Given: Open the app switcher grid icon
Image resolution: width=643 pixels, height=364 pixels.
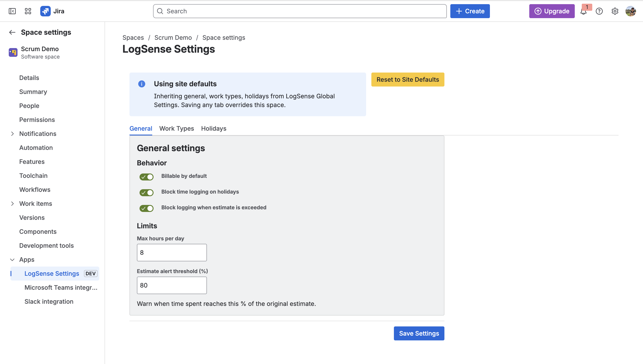Looking at the screenshot, I should point(28,11).
